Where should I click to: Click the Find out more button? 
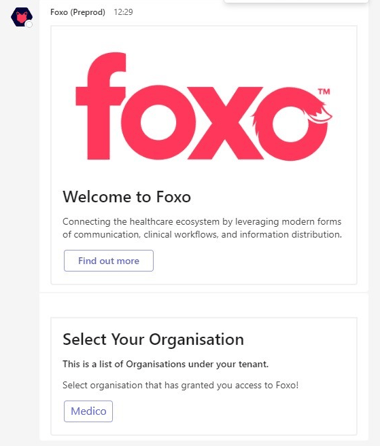[109, 261]
